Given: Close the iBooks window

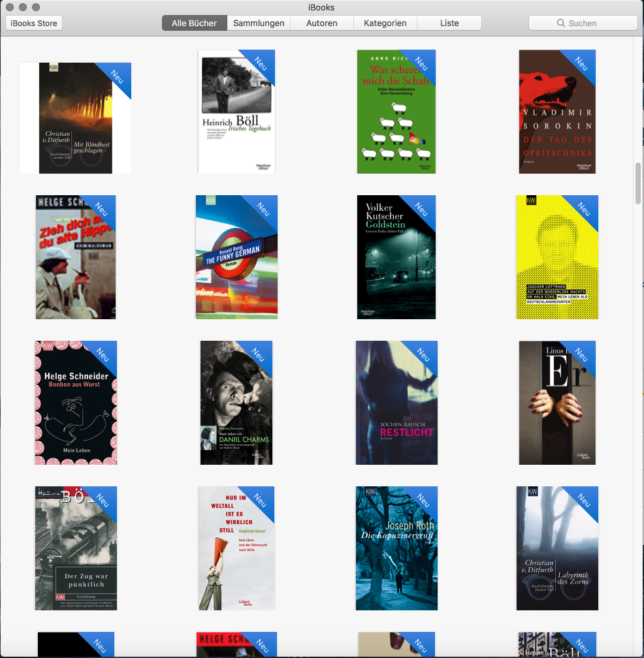Looking at the screenshot, I should click(x=10, y=7).
